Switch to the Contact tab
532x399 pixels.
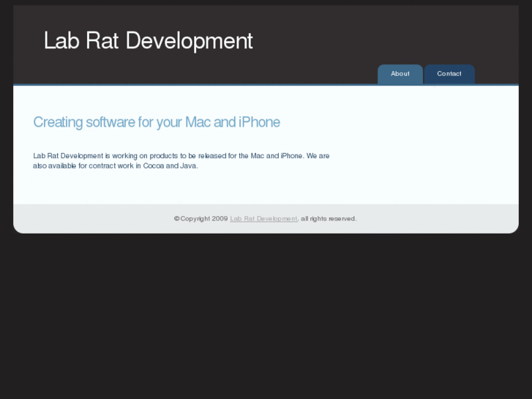coord(449,74)
